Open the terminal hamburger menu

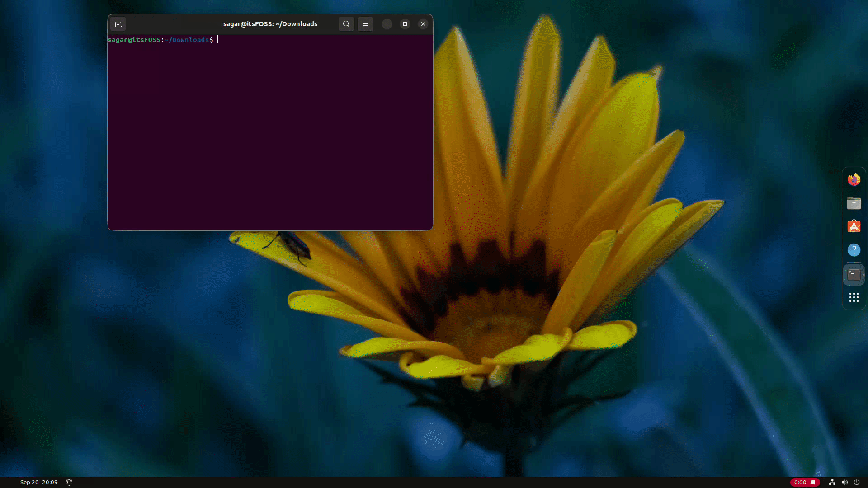click(365, 24)
